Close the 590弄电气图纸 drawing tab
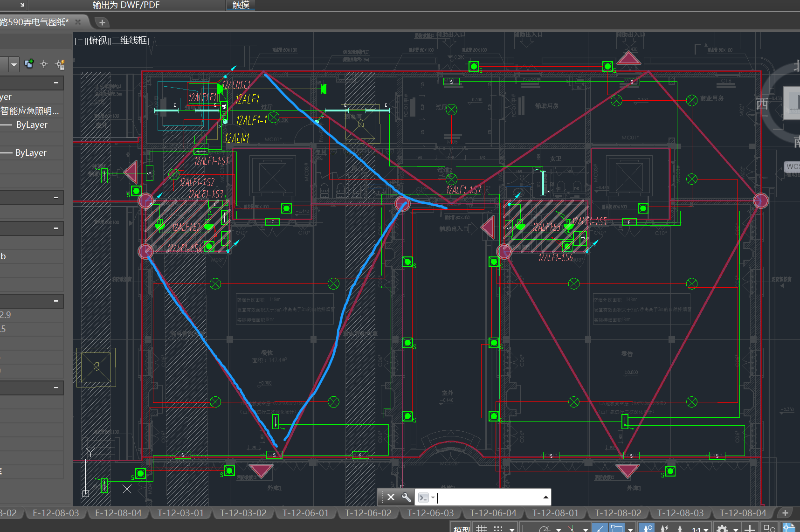Viewport: 800px width, 532px height. click(78, 22)
